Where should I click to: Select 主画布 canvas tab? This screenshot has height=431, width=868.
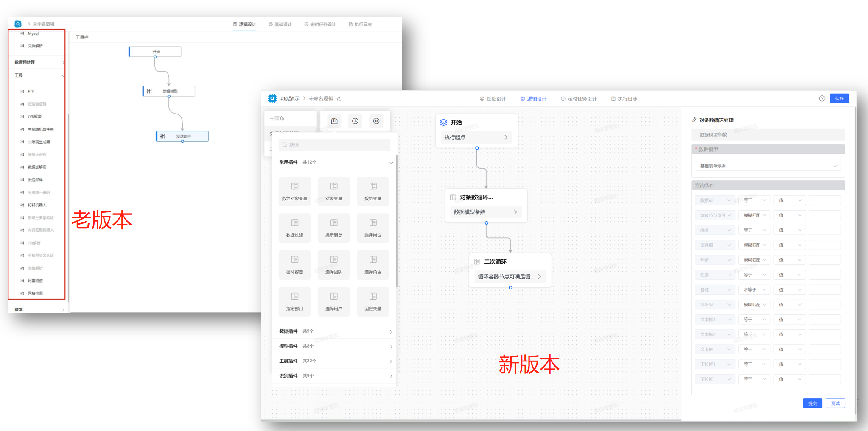pyautogui.click(x=290, y=118)
